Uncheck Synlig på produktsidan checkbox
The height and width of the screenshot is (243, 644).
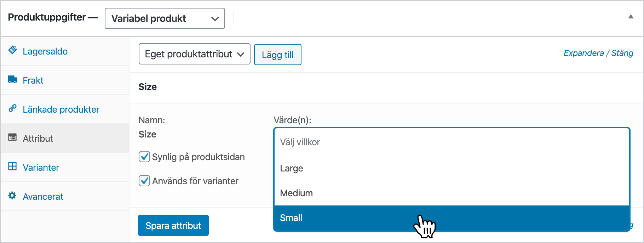coord(144,157)
